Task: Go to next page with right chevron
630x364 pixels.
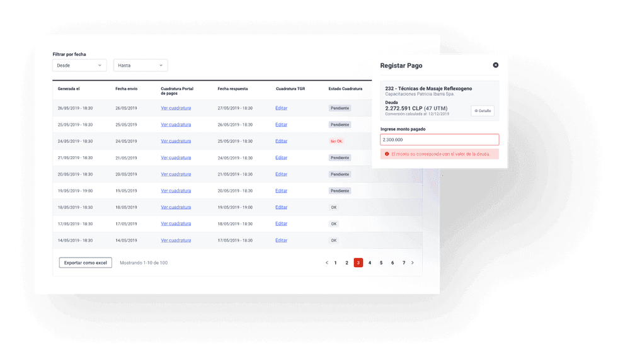Action: tap(413, 263)
